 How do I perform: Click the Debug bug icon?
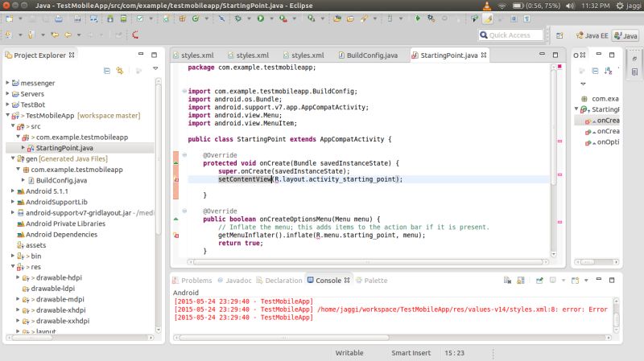[x=237, y=18]
